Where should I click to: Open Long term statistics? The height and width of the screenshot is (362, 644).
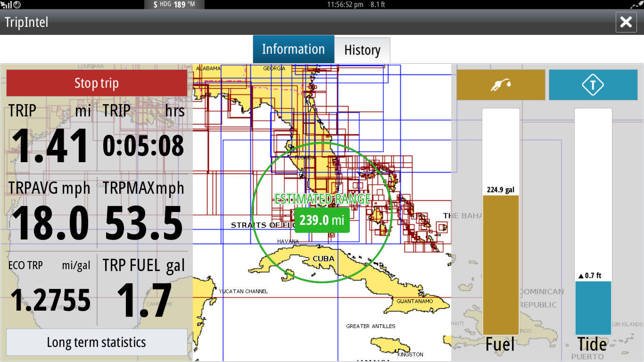(x=97, y=342)
